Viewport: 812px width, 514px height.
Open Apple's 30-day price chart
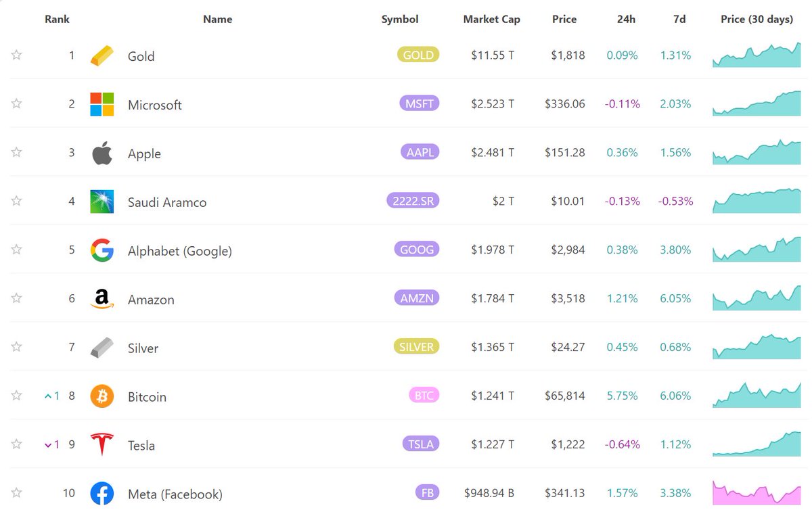pos(757,152)
